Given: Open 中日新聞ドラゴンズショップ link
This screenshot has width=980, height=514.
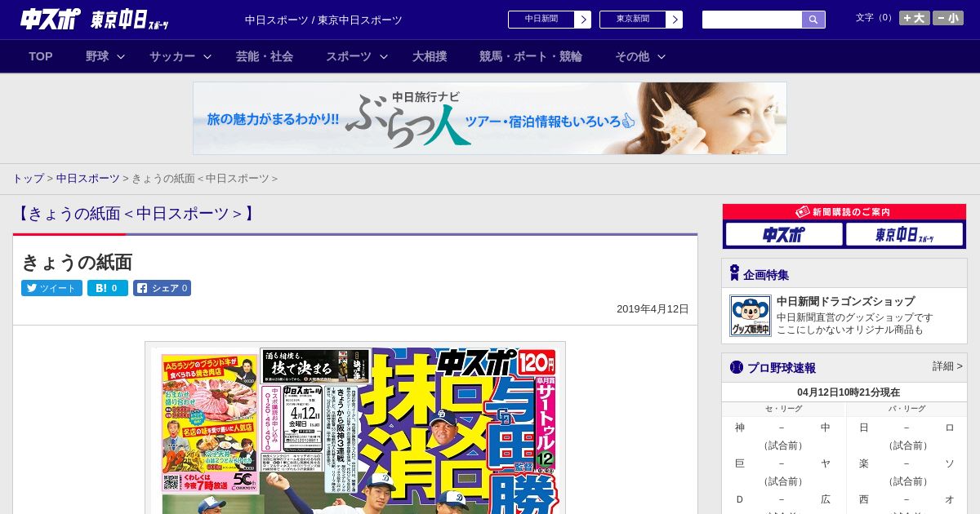Looking at the screenshot, I should (x=845, y=301).
